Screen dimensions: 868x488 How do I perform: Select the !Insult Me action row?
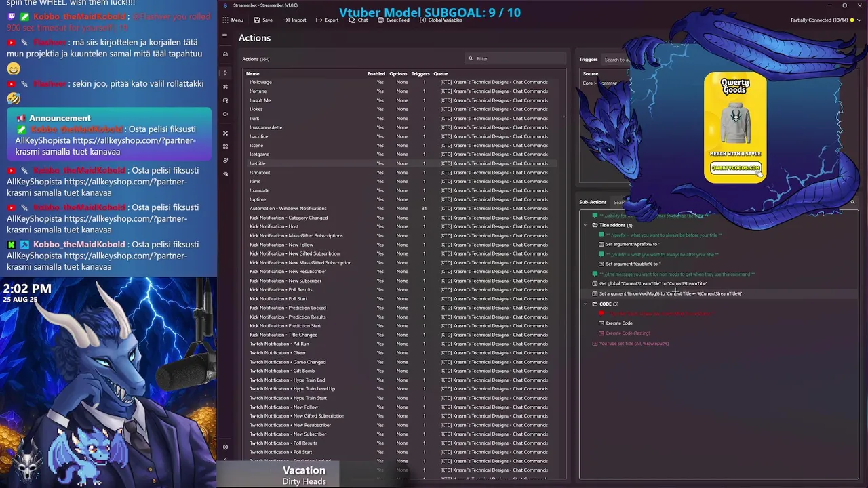tap(400, 100)
